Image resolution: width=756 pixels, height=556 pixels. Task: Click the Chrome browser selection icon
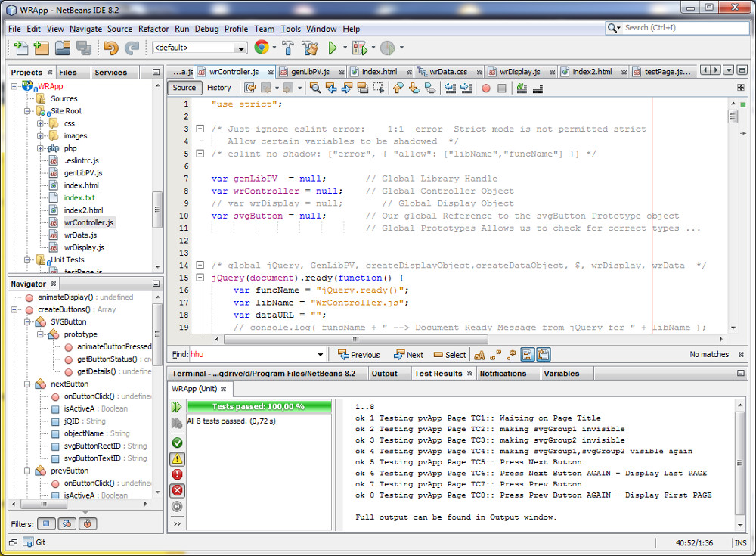262,48
